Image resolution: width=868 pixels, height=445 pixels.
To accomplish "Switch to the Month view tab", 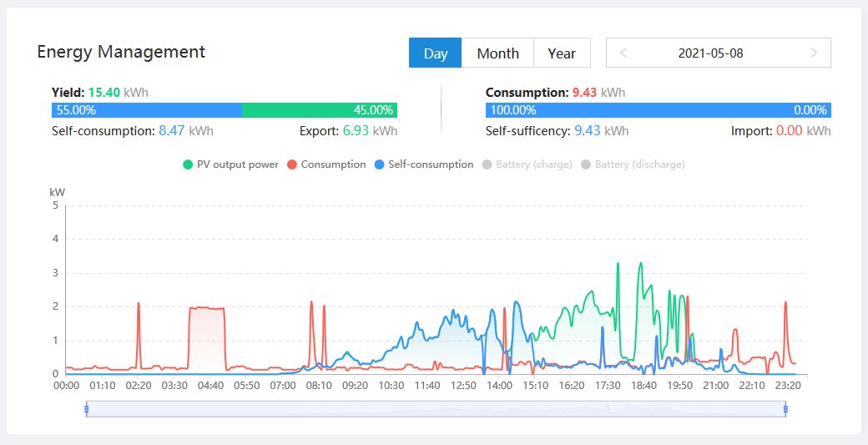I will (x=497, y=53).
